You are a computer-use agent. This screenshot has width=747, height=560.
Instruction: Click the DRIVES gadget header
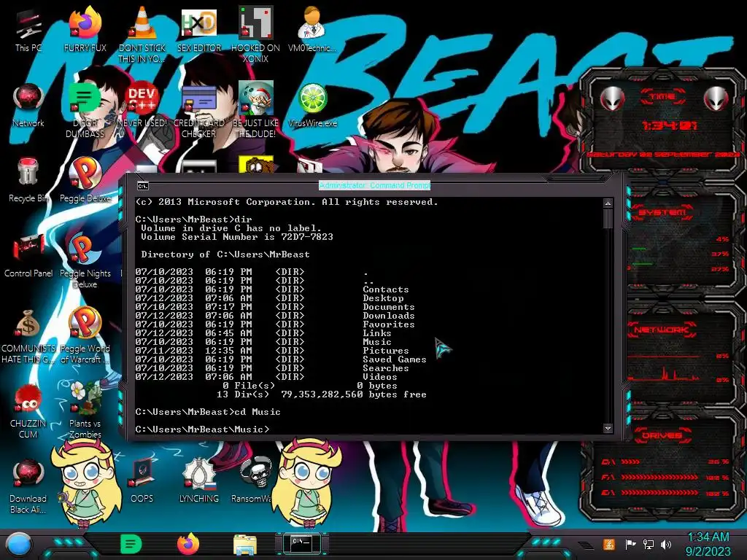point(662,436)
